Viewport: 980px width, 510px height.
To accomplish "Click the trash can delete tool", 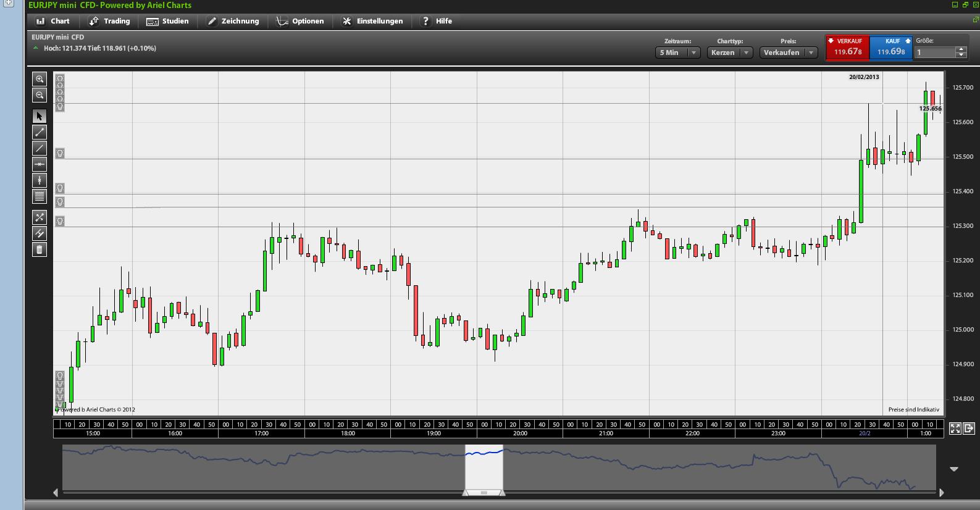I will click(40, 249).
